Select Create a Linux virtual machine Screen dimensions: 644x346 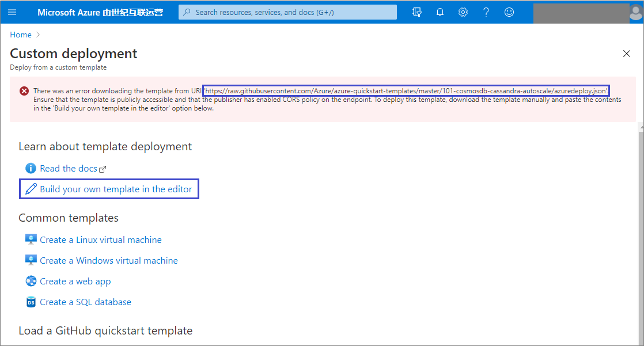coord(101,239)
